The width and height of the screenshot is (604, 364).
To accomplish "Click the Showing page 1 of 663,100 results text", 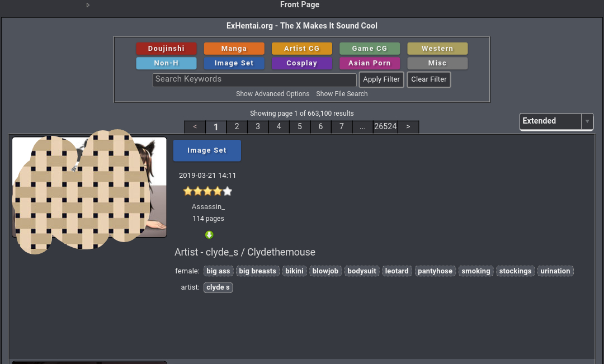I will (302, 114).
